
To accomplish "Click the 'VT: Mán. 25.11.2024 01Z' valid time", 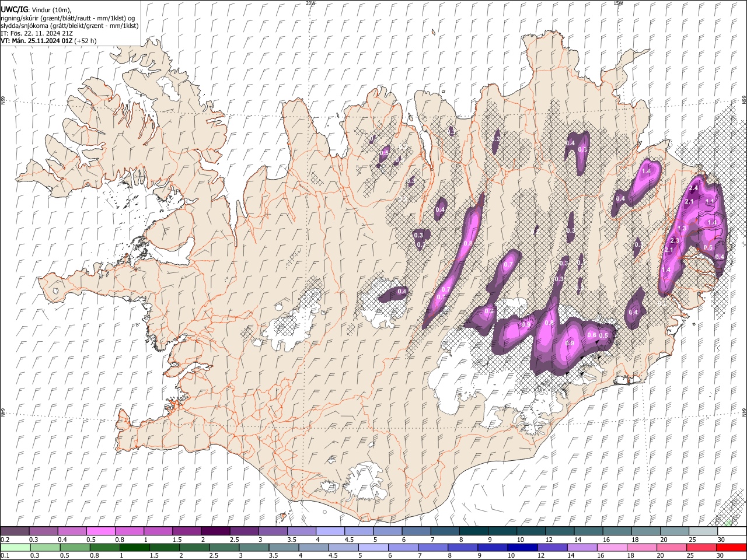I will pyautogui.click(x=37, y=41).
